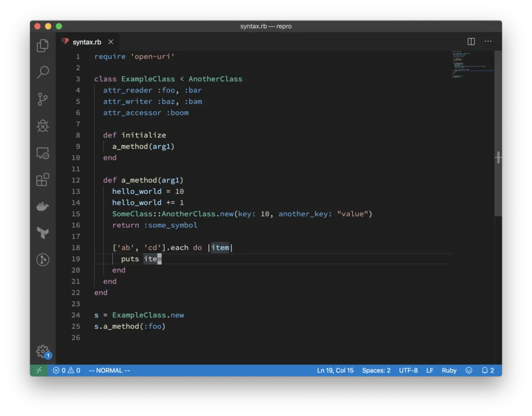
Task: Change end of line sequence LF
Action: pyautogui.click(x=430, y=370)
